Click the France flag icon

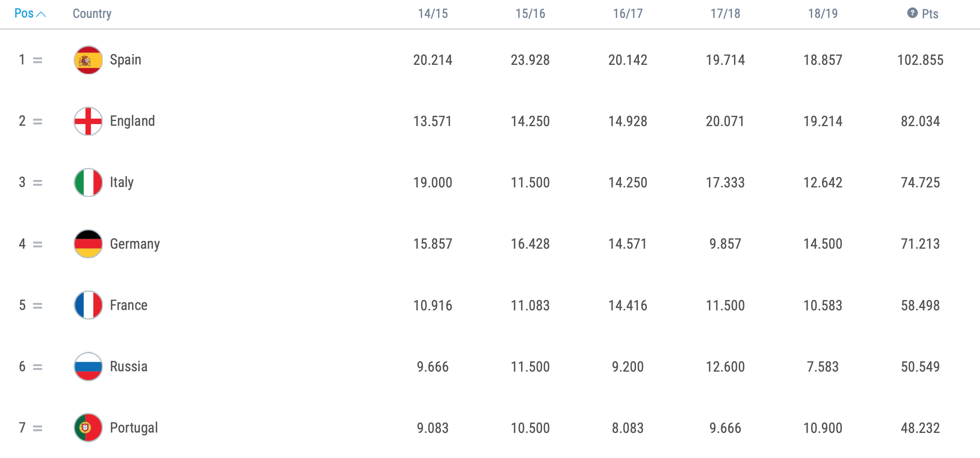(x=88, y=305)
